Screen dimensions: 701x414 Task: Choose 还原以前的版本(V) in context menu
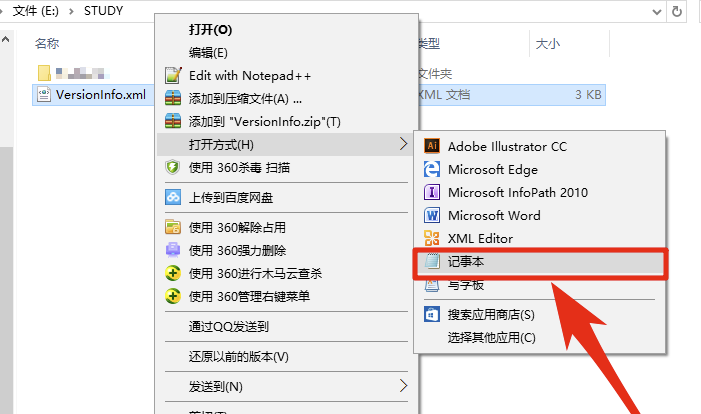click(238, 356)
